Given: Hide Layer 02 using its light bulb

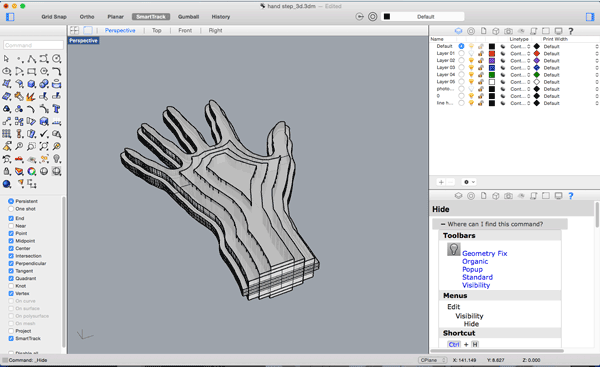Looking at the screenshot, I should [471, 60].
